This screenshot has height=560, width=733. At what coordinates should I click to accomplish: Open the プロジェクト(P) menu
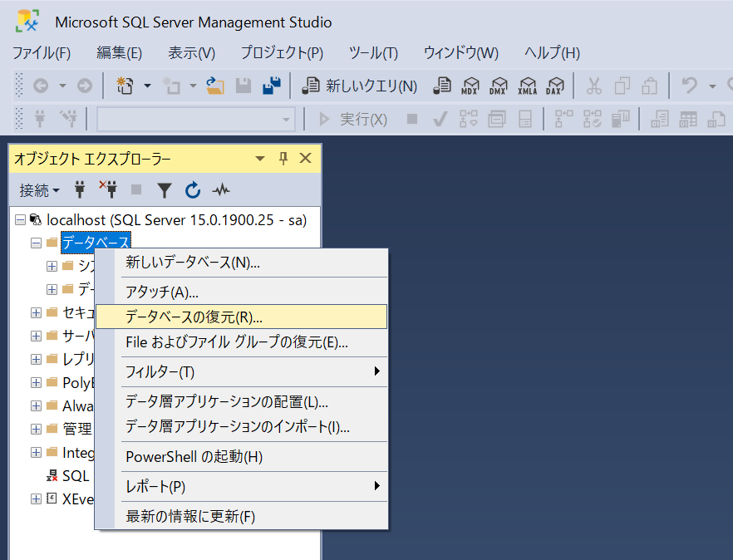[282, 53]
